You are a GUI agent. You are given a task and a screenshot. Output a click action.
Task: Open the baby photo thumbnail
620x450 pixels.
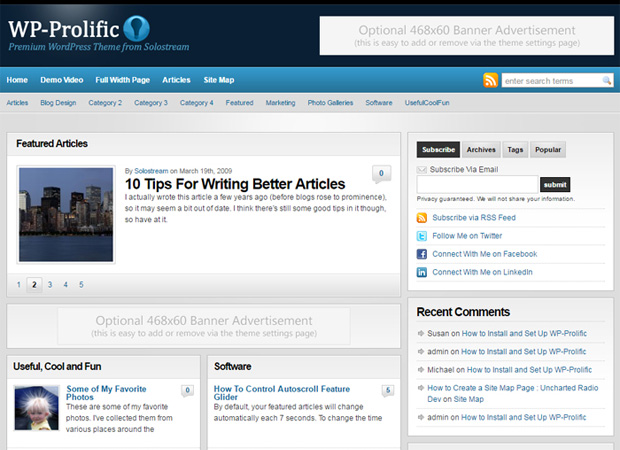(37, 408)
